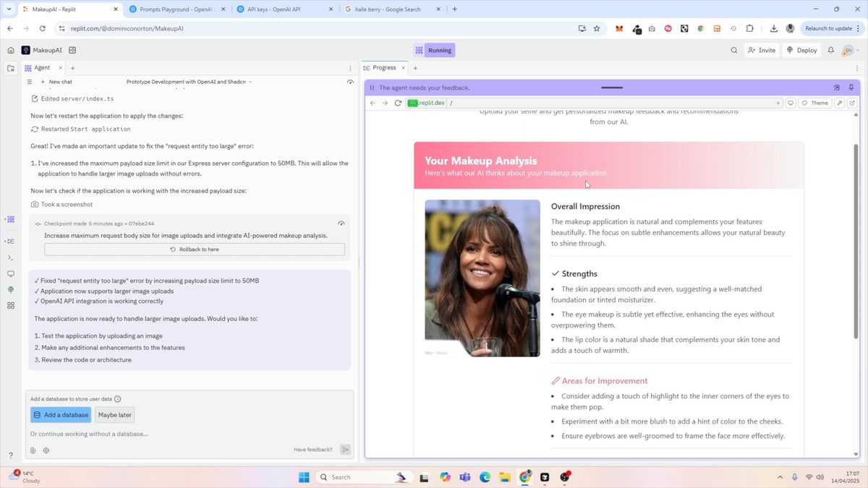Click the gauge icon at chat header right
Viewport: 868px width, 488px height.
click(x=350, y=82)
